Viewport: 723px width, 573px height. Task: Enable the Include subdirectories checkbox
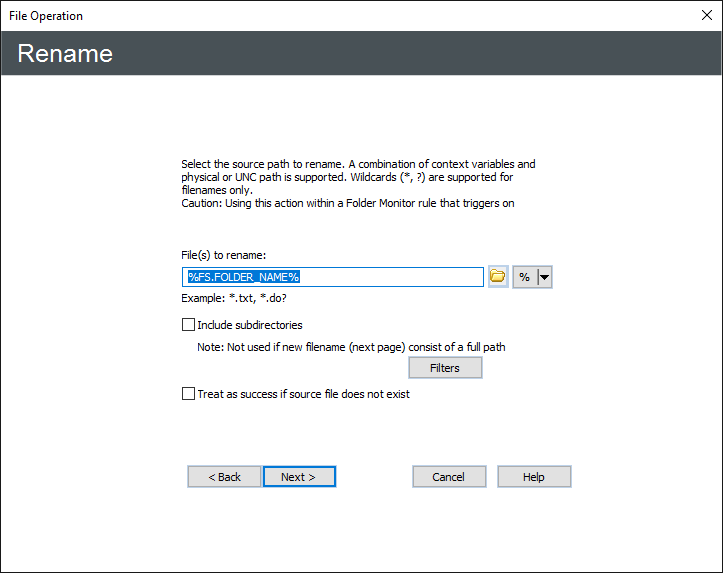coord(188,325)
